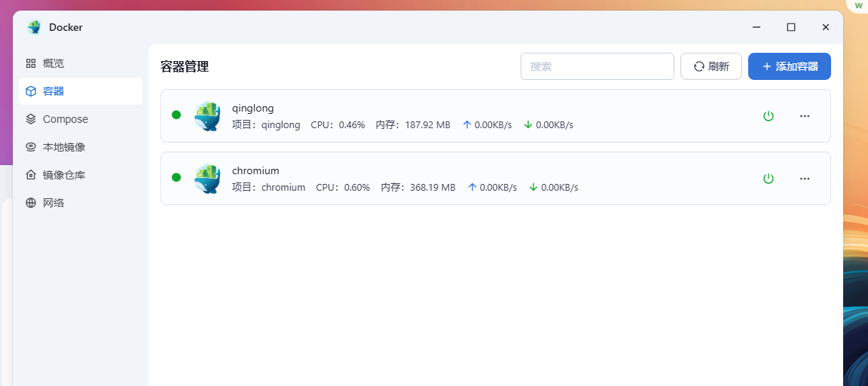This screenshot has width=868, height=386.
Task: Click the 刷新 refresh button
Action: click(711, 66)
